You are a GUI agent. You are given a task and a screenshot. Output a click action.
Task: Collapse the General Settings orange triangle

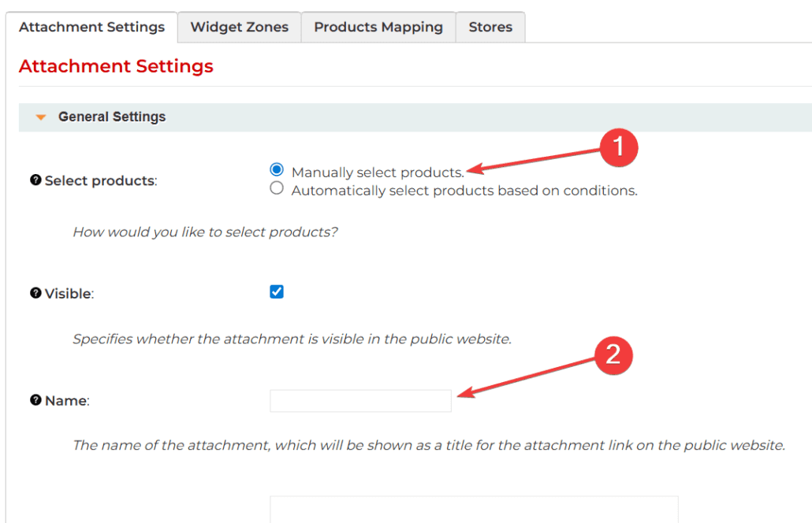pos(41,117)
